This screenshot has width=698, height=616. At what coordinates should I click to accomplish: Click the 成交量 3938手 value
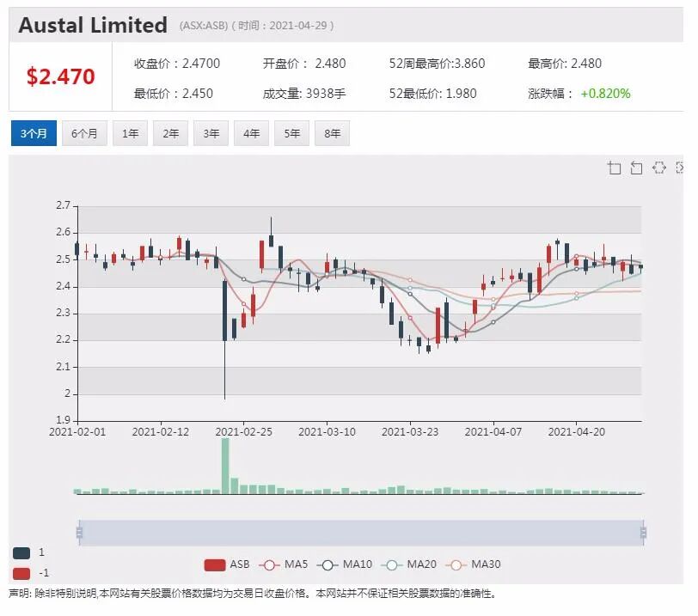326,94
